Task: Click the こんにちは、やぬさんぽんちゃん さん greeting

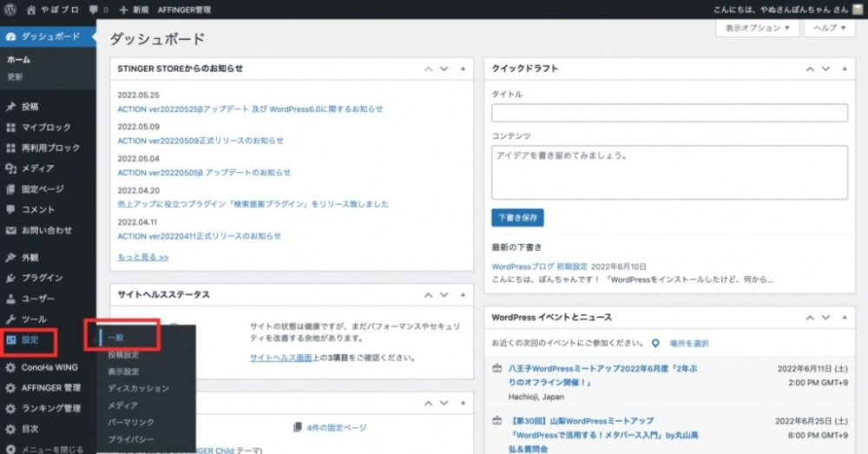Action: 780,10
